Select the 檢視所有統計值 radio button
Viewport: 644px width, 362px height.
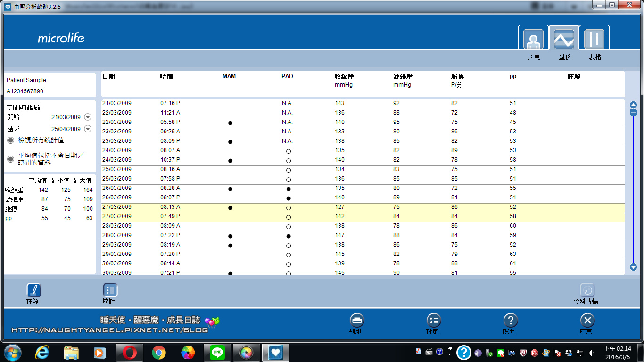(11, 140)
